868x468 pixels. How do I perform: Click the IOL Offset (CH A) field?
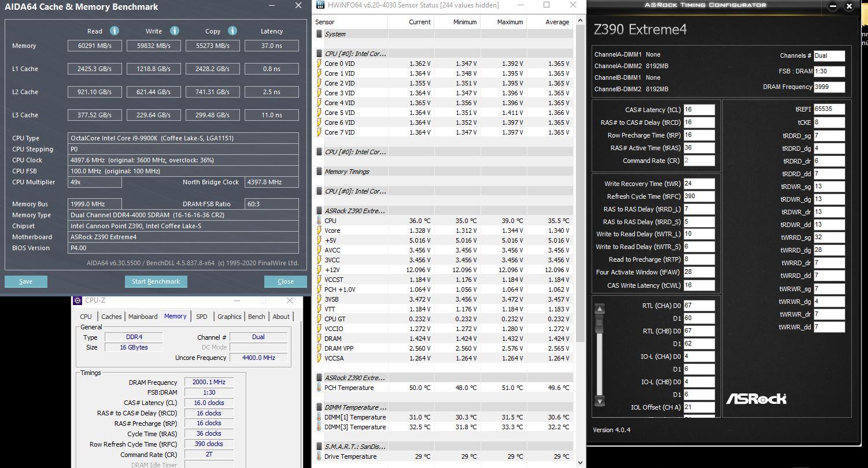coord(699,407)
